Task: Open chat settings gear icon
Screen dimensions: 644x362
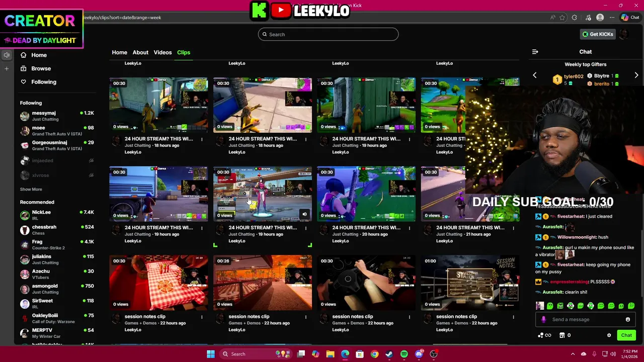Action: pos(609,335)
